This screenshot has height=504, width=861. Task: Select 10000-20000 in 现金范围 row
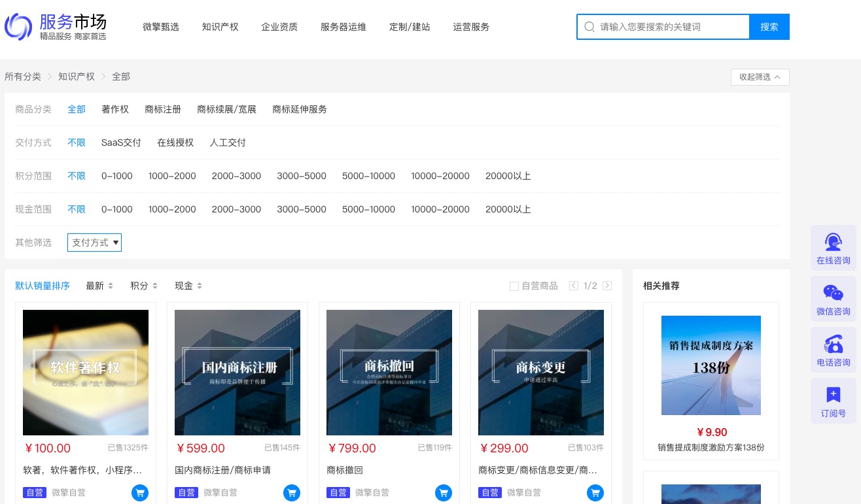[440, 209]
